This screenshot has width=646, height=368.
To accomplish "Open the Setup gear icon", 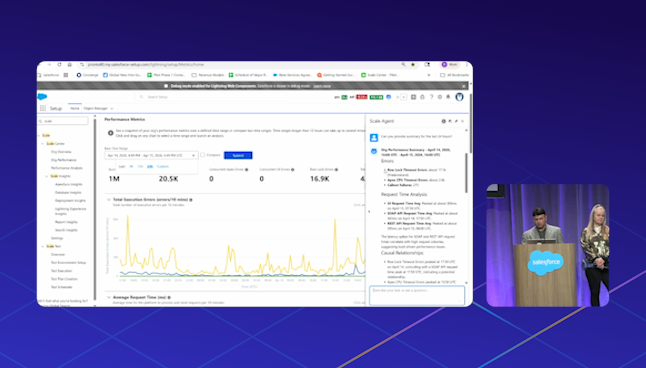I will (x=440, y=97).
